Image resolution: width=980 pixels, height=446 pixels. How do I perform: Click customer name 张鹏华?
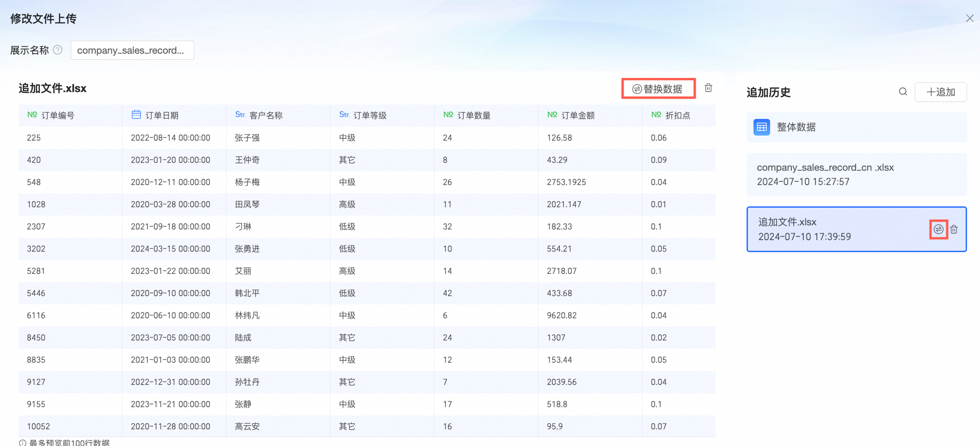click(247, 360)
